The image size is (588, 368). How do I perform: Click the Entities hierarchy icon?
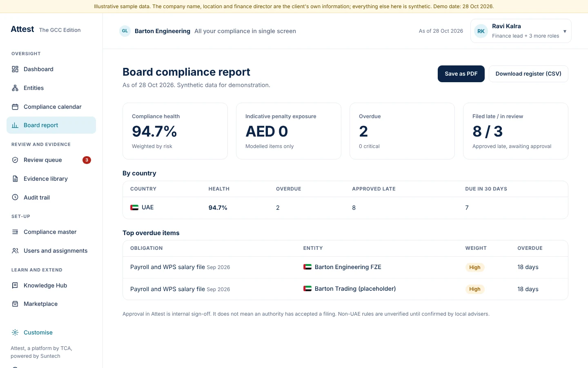(15, 88)
